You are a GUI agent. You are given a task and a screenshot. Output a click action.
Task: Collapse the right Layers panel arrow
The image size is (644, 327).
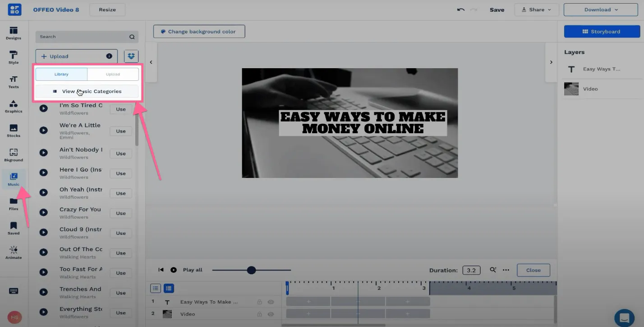click(x=551, y=62)
